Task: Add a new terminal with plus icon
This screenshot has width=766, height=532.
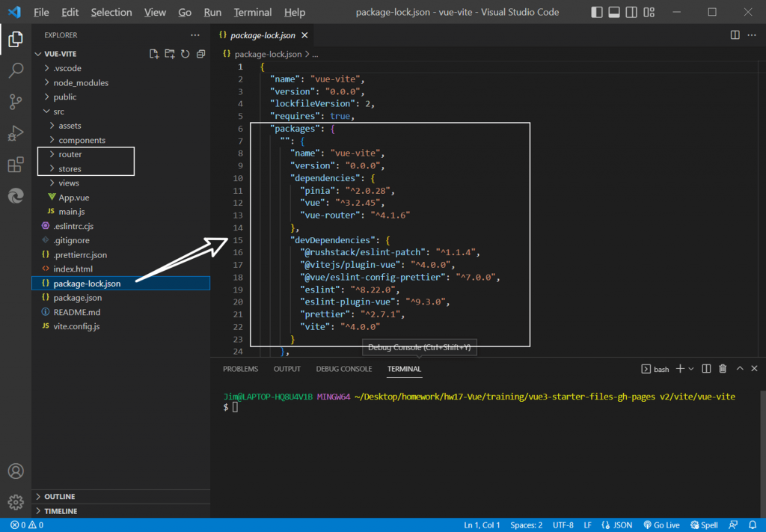Action: 680,369
